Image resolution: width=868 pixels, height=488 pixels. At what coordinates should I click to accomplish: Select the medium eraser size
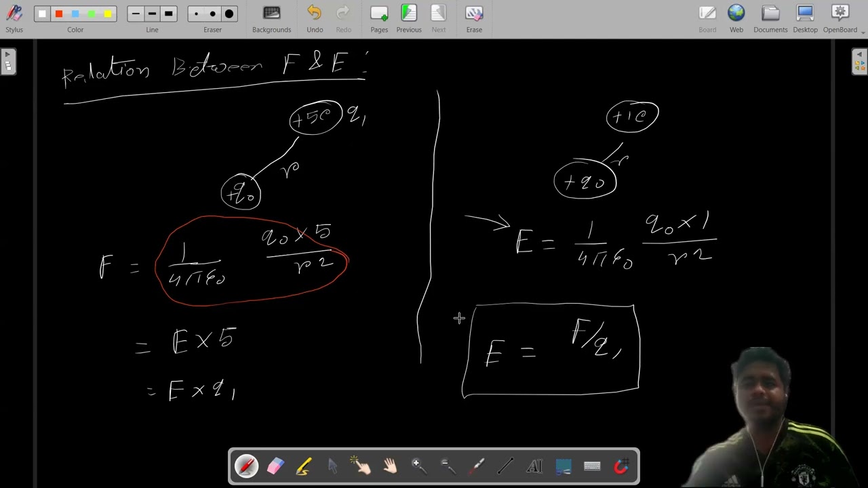(x=212, y=14)
